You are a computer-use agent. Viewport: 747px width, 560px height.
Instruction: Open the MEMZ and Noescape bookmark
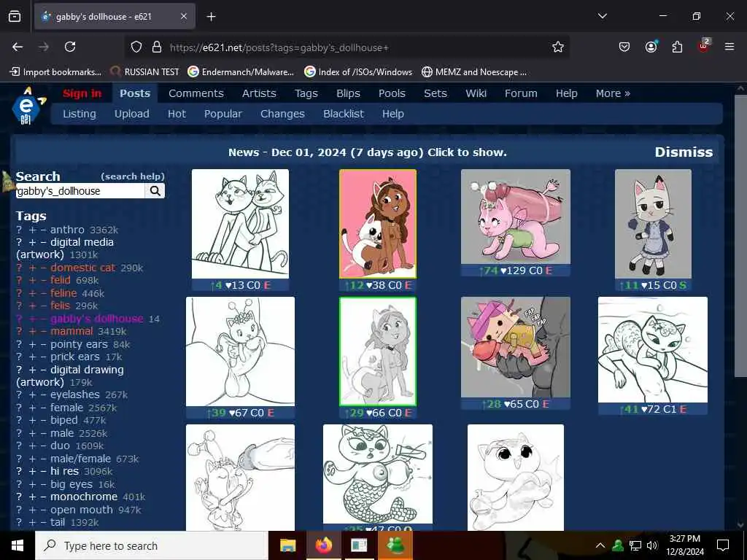(x=474, y=72)
